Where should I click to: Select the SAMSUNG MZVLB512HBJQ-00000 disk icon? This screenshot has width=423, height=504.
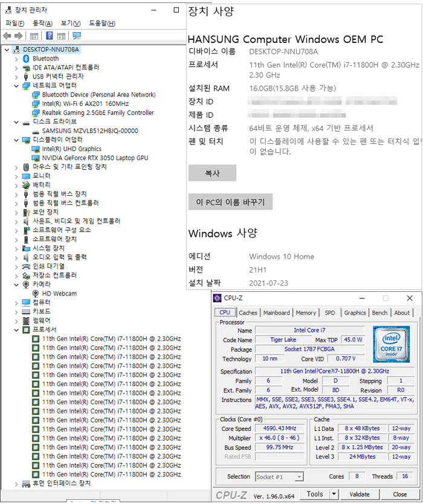click(x=36, y=131)
